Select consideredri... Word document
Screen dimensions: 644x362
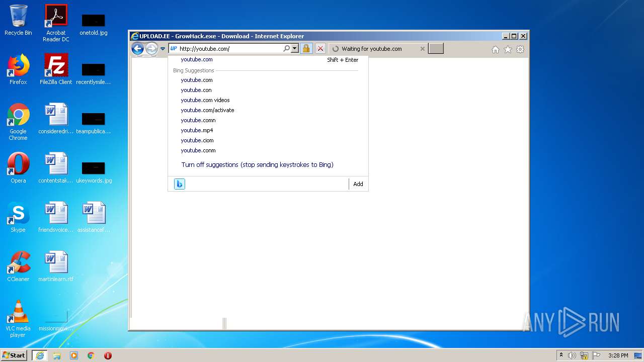tap(56, 119)
